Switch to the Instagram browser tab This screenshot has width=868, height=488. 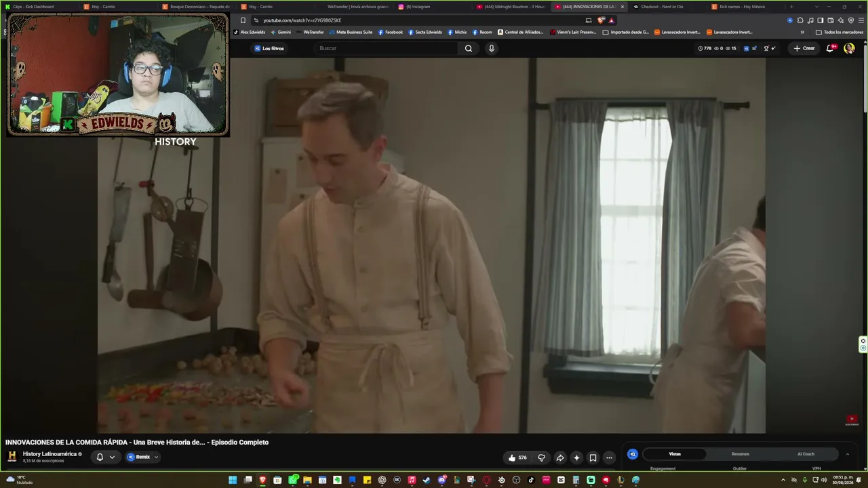tap(433, 7)
